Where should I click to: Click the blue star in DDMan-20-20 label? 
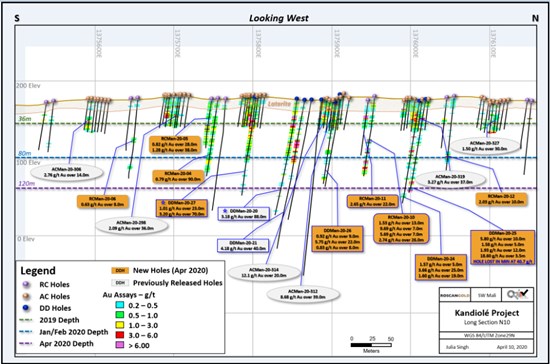[225, 211]
